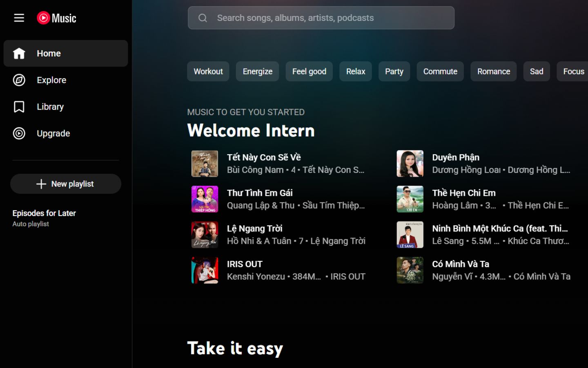The image size is (588, 368).
Task: Select the Party mood chip
Action: click(394, 72)
